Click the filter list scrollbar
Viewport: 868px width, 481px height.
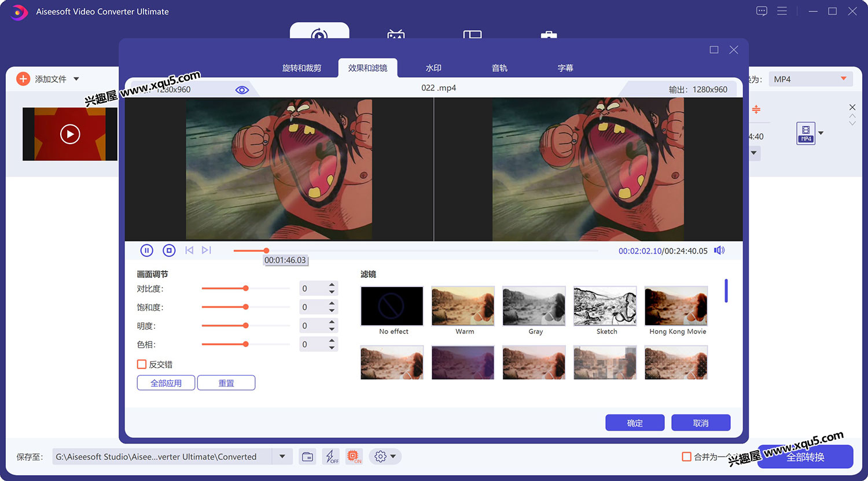(x=726, y=291)
